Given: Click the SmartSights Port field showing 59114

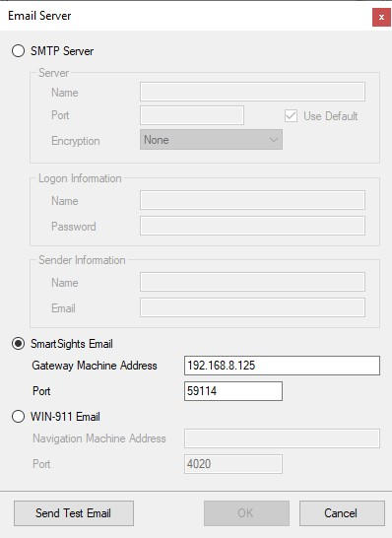Looking at the screenshot, I should tap(233, 391).
